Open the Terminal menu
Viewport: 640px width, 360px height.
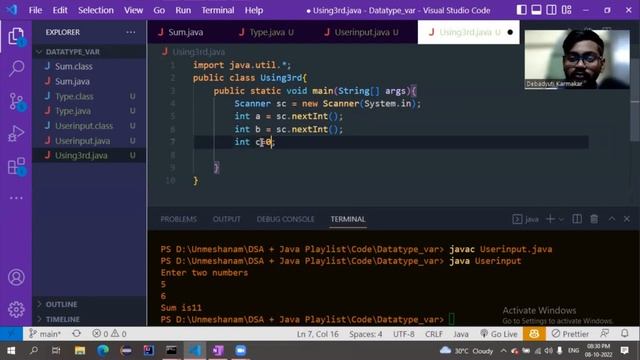click(x=218, y=10)
